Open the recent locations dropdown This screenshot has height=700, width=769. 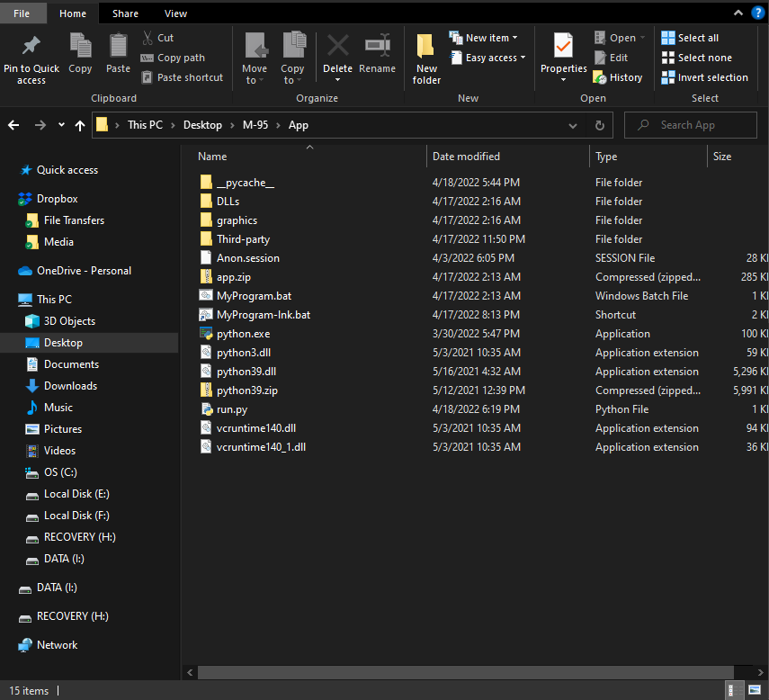(x=61, y=124)
